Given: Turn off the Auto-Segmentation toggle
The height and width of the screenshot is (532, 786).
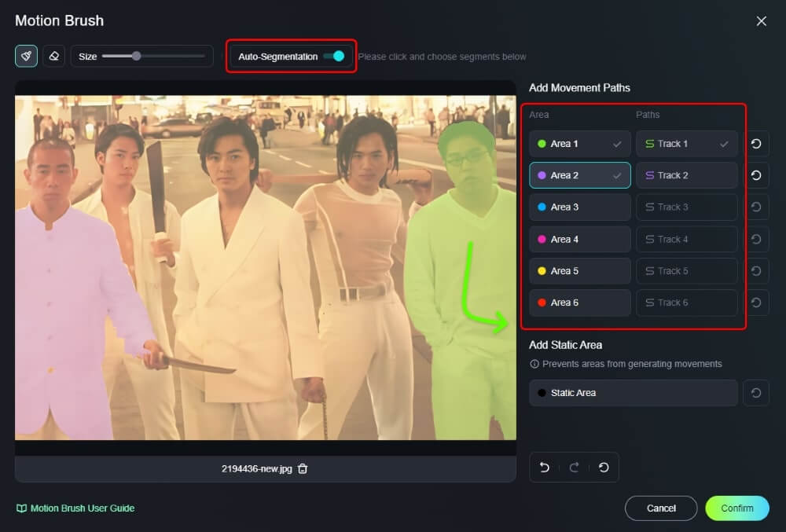Looking at the screenshot, I should 334,57.
